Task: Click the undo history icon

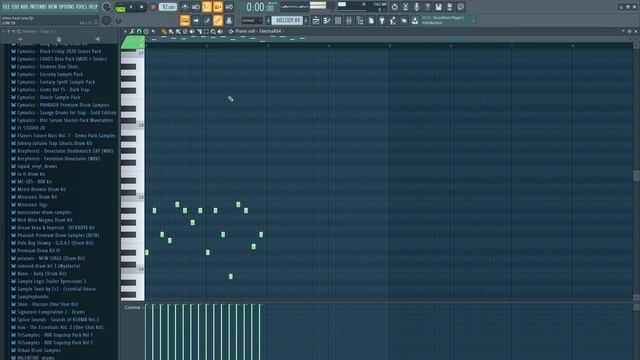Action: point(394,7)
